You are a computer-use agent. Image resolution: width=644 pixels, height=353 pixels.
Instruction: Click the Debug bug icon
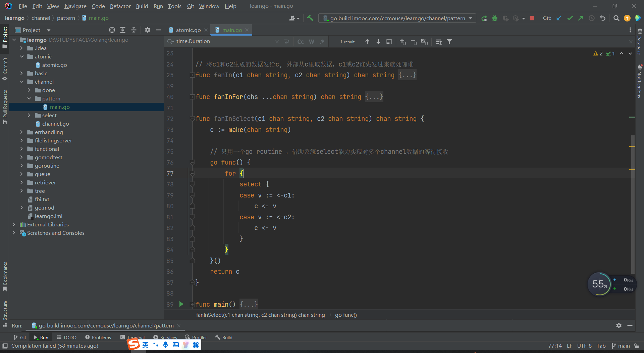[495, 18]
